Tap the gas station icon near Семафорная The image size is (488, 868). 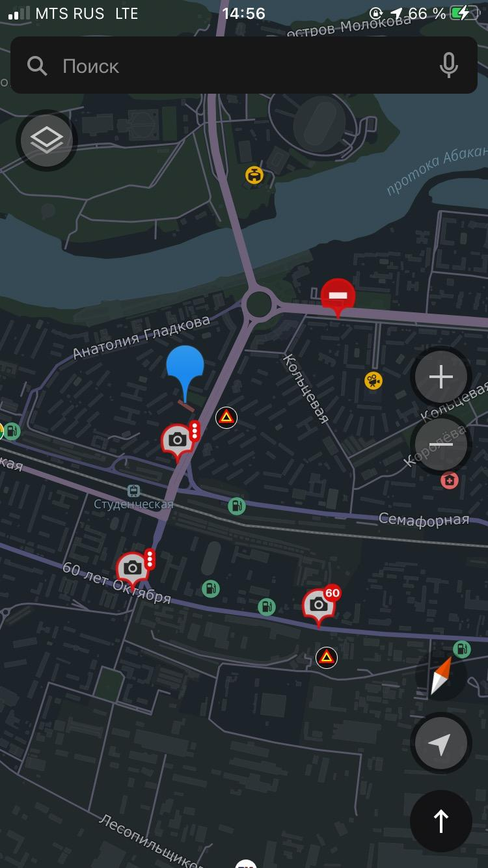[237, 506]
